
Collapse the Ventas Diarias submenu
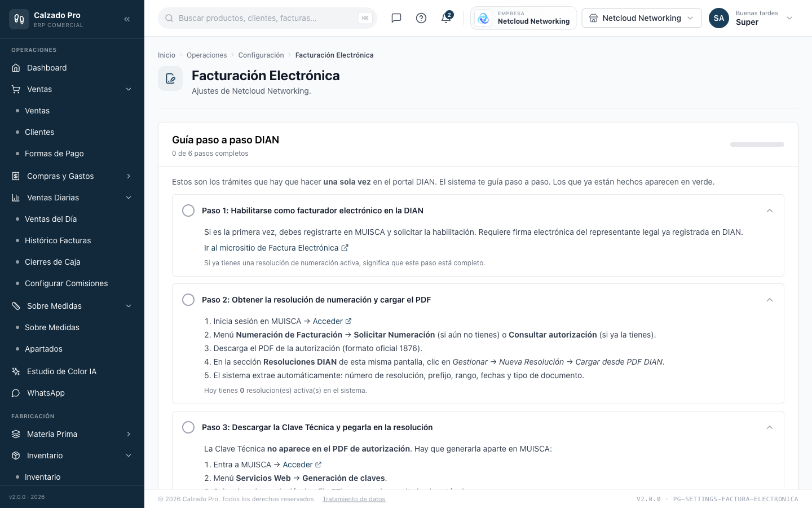coord(129,198)
